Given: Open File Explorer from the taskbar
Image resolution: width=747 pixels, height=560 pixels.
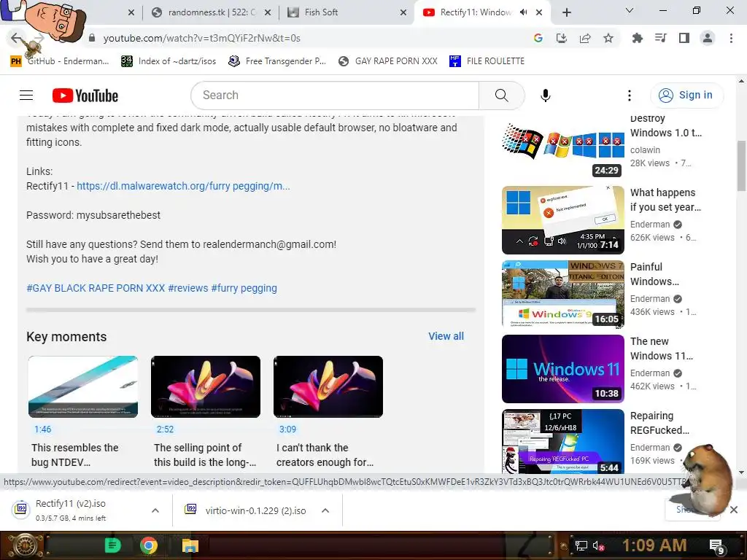Looking at the screenshot, I should pos(190,545).
